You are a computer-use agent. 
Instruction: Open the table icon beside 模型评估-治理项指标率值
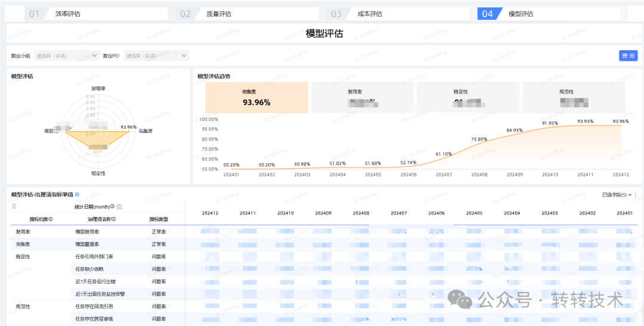click(x=77, y=195)
